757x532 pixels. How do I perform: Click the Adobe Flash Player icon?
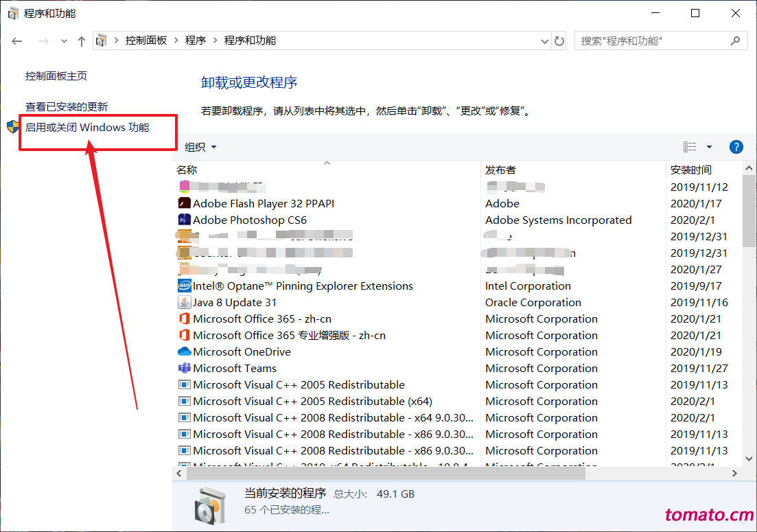click(185, 204)
